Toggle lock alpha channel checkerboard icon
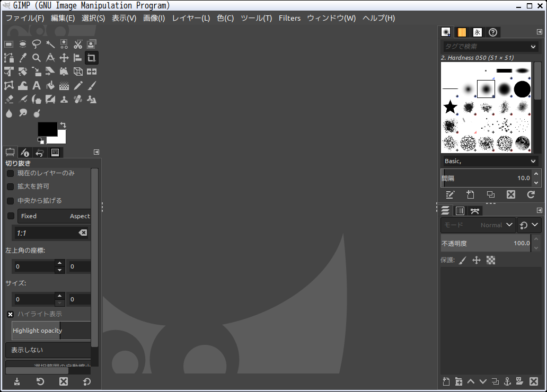Screen dimensions: 547x392 point(491,260)
